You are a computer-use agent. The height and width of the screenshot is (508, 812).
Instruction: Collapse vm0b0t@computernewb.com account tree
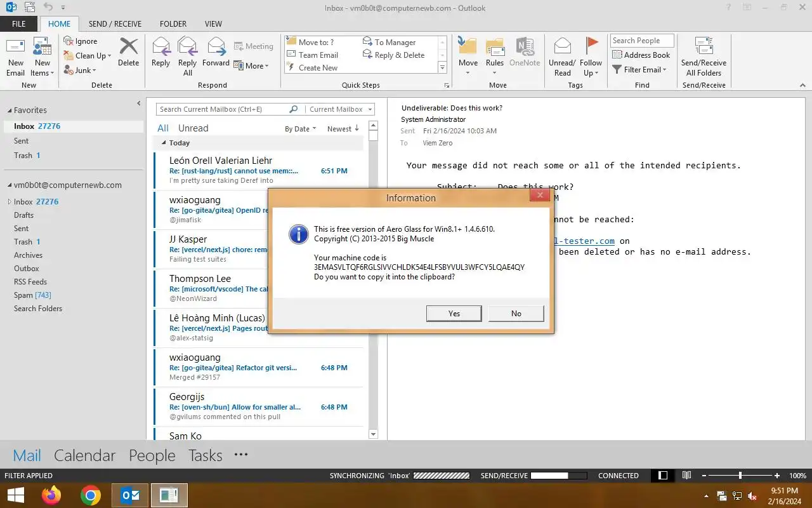tap(10, 185)
